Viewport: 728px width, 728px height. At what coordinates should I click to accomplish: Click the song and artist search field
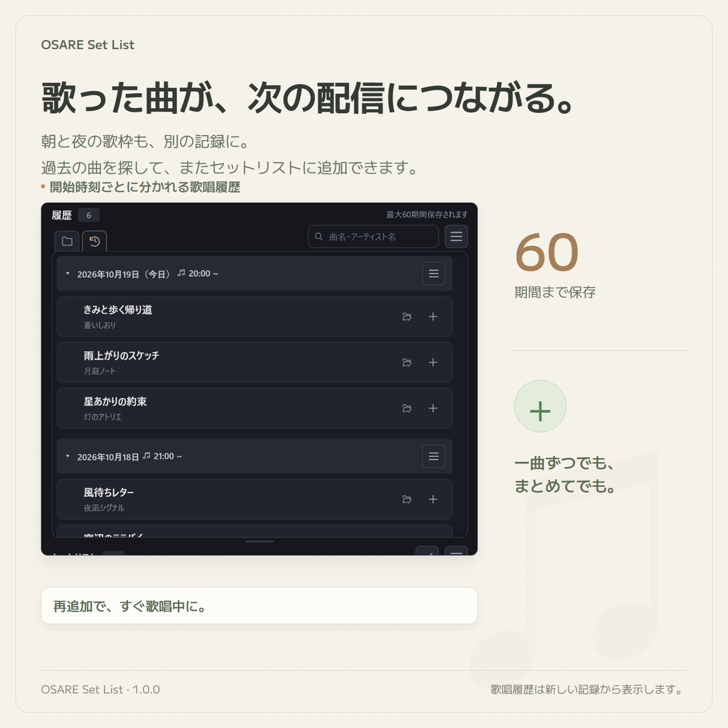pyautogui.click(x=373, y=236)
